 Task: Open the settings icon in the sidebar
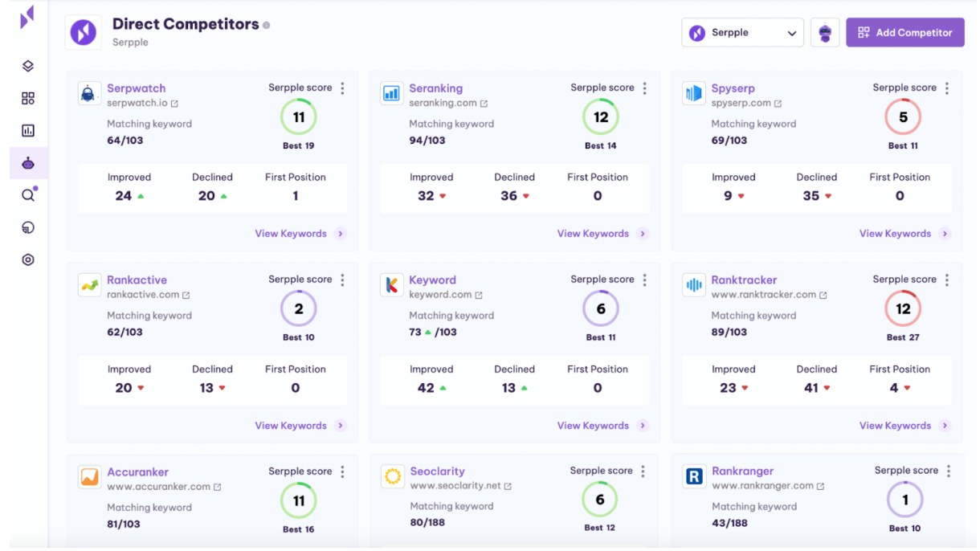pos(28,259)
